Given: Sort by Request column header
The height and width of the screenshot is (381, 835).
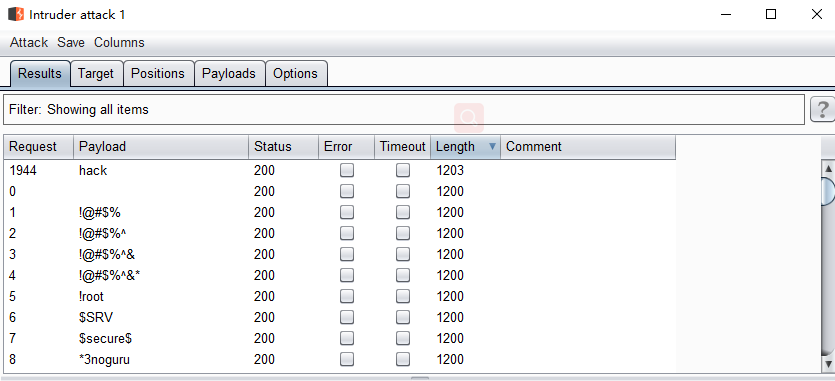Looking at the screenshot, I should tap(39, 147).
